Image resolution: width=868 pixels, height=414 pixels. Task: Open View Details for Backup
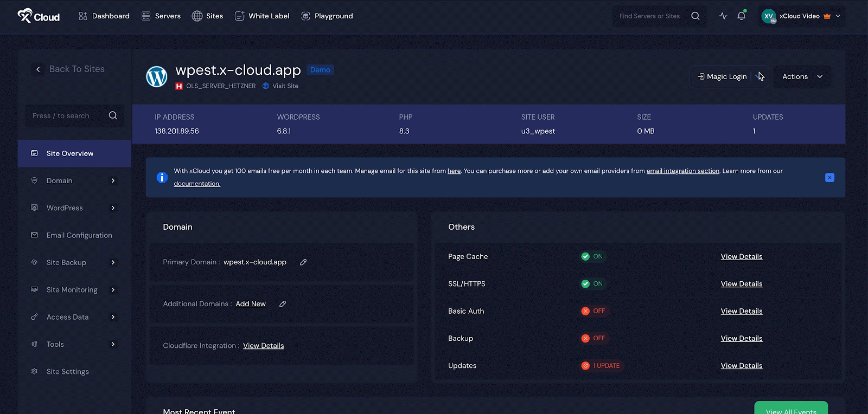pyautogui.click(x=742, y=338)
